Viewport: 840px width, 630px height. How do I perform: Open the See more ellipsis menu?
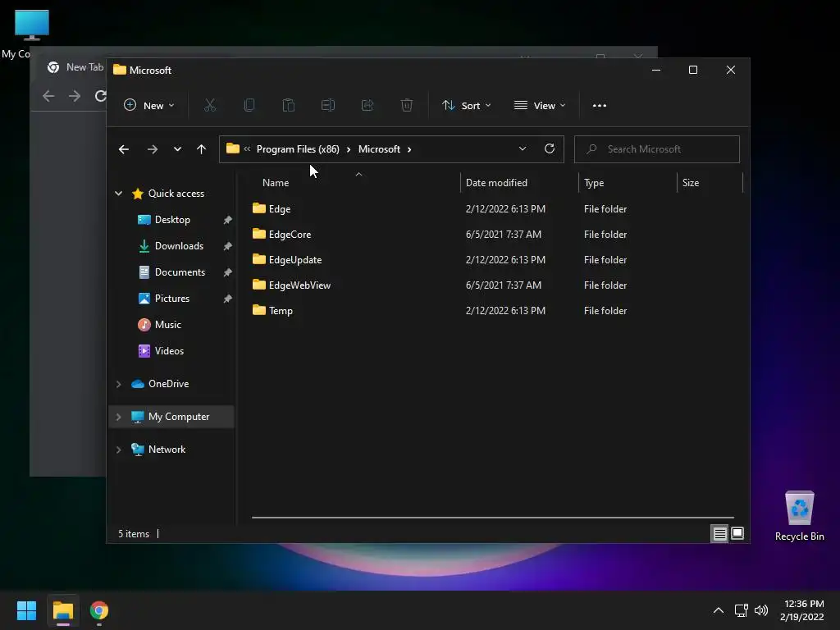pyautogui.click(x=600, y=106)
